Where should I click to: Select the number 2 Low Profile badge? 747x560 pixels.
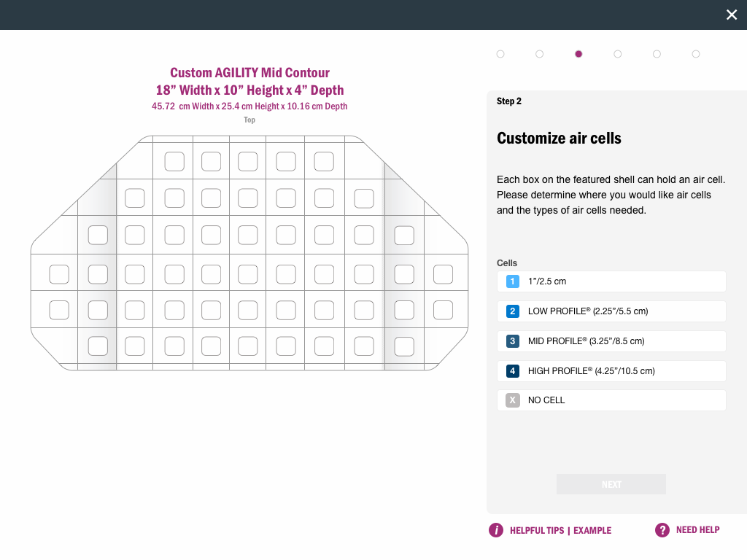click(x=513, y=311)
